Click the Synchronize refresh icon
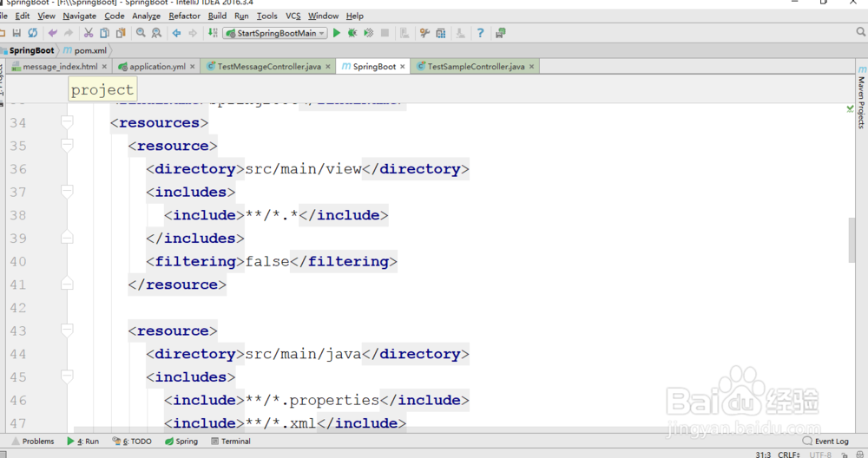Image resolution: width=868 pixels, height=458 pixels. pyautogui.click(x=33, y=33)
